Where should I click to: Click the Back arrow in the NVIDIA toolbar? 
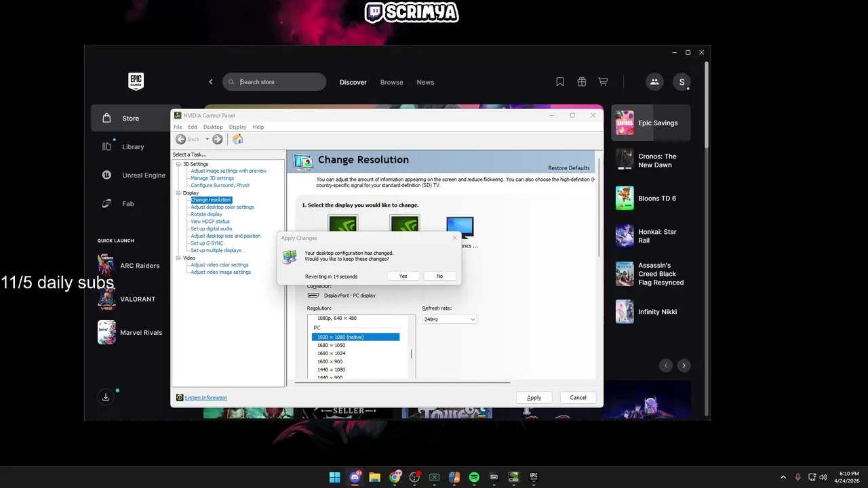click(180, 139)
